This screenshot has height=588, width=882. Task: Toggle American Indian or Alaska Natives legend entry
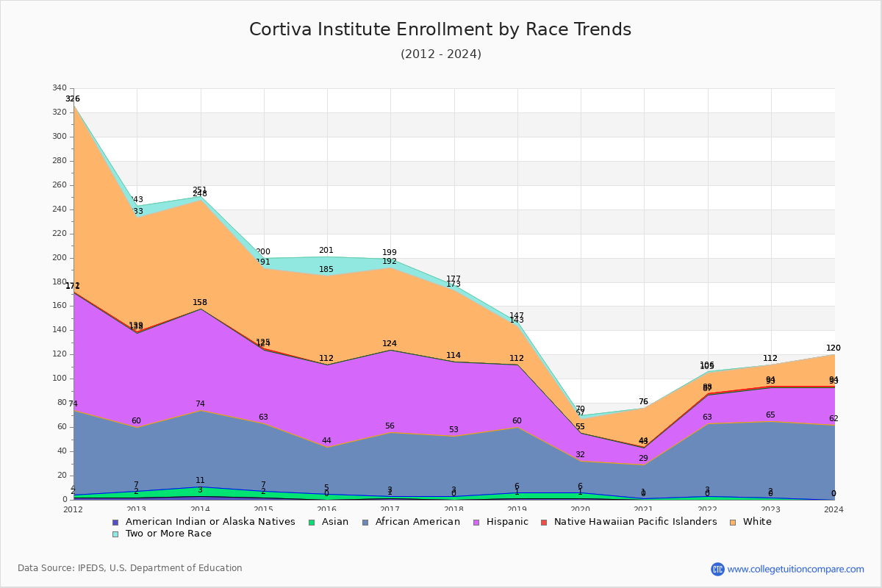pyautogui.click(x=204, y=522)
